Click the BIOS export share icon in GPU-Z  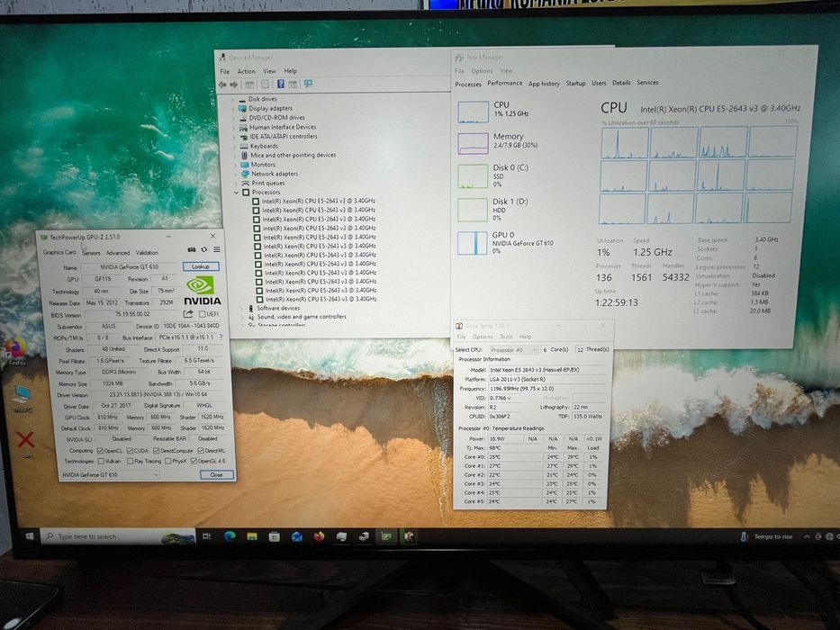click(x=188, y=314)
